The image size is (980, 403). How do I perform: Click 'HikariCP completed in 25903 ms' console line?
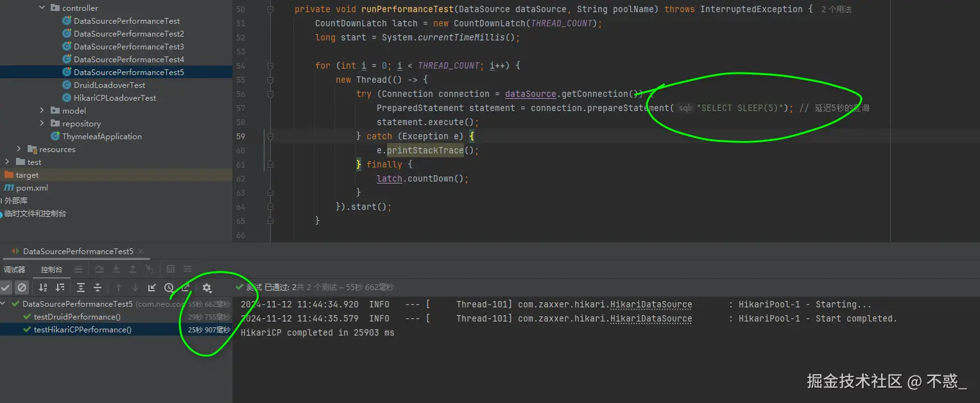point(318,333)
